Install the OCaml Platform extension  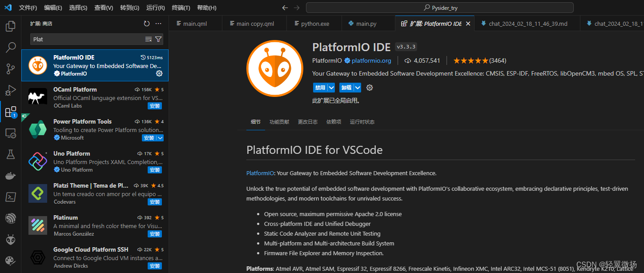click(x=155, y=106)
